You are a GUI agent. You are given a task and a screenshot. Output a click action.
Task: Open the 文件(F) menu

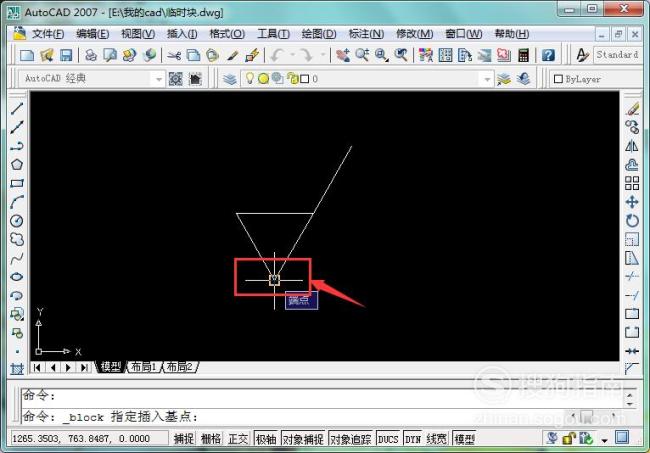(48, 34)
